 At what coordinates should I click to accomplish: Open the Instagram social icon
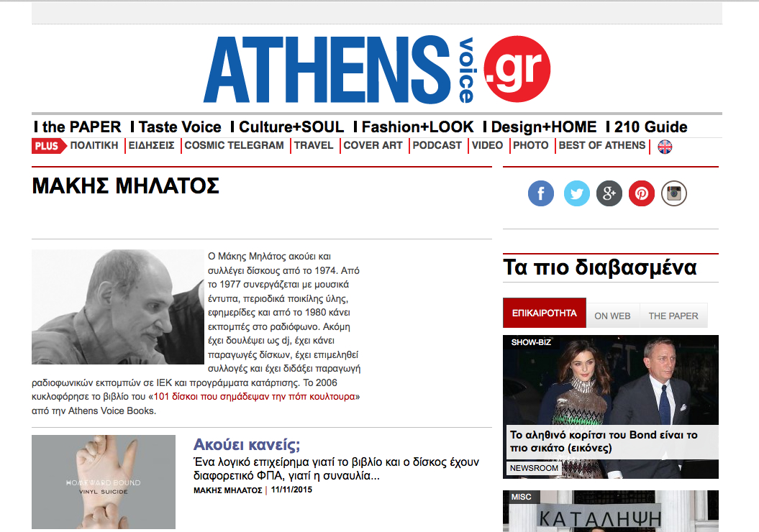coord(674,193)
